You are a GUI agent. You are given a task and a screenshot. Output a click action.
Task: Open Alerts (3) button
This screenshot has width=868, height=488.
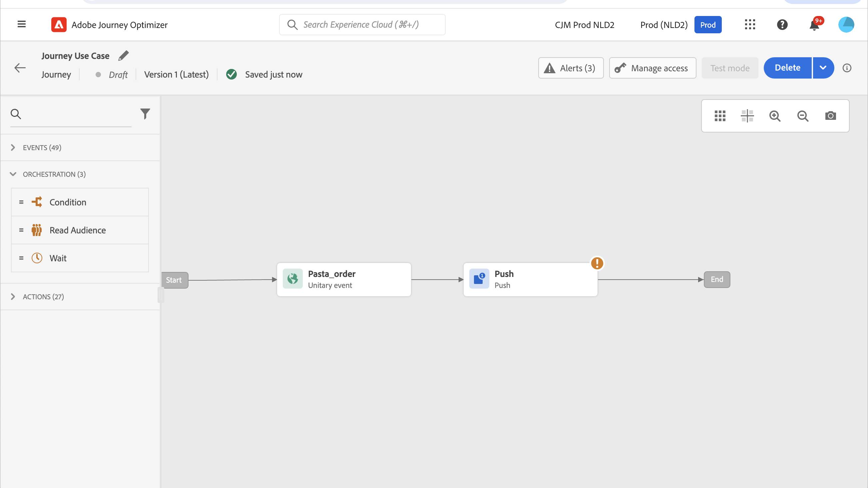click(x=571, y=68)
